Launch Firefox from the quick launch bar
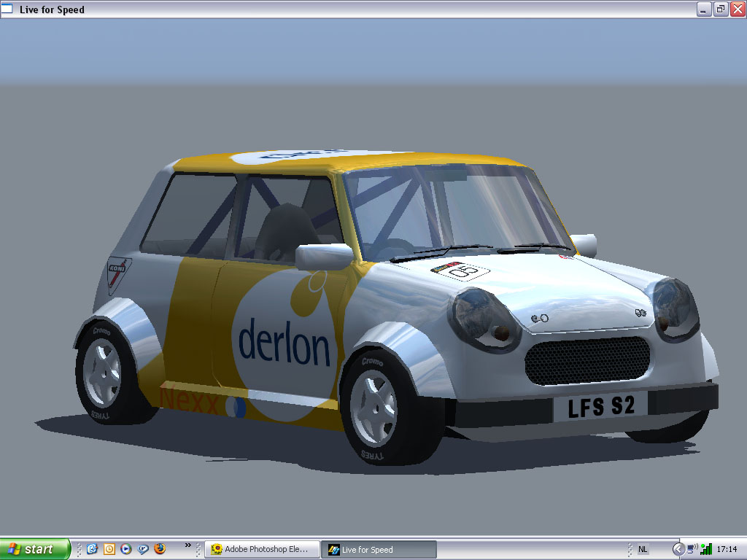Viewport: 747px width, 560px height. point(160,548)
